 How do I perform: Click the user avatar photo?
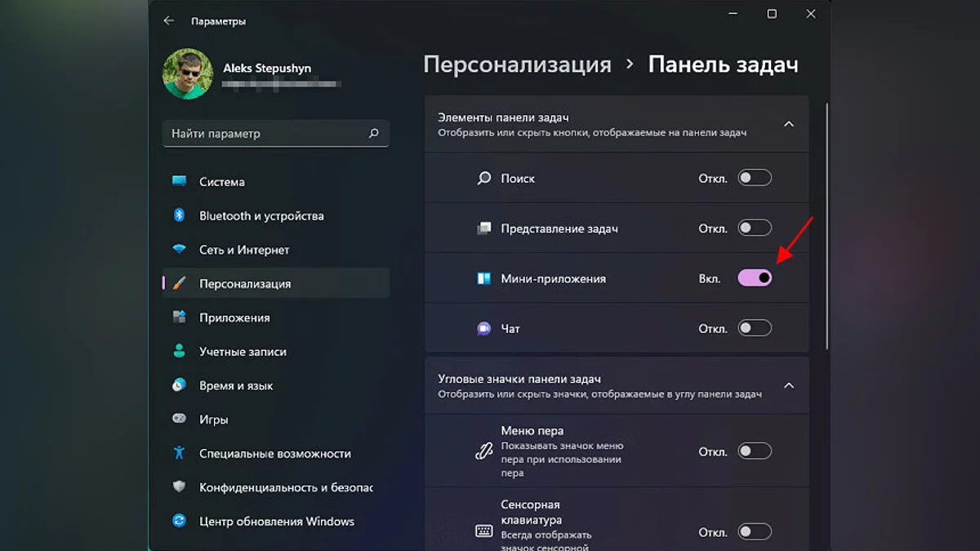[188, 73]
